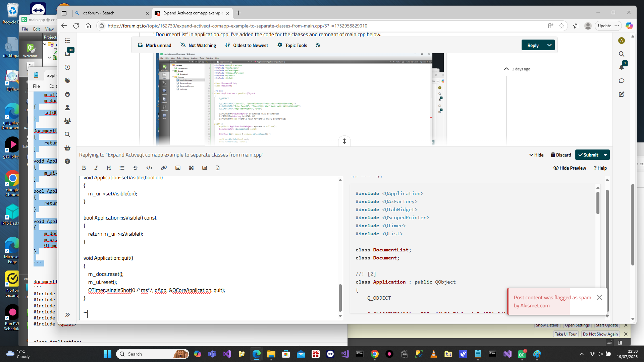This screenshot has height=362, width=644.
Task: Toggle zen fullscreen composer mode
Action: (x=191, y=168)
